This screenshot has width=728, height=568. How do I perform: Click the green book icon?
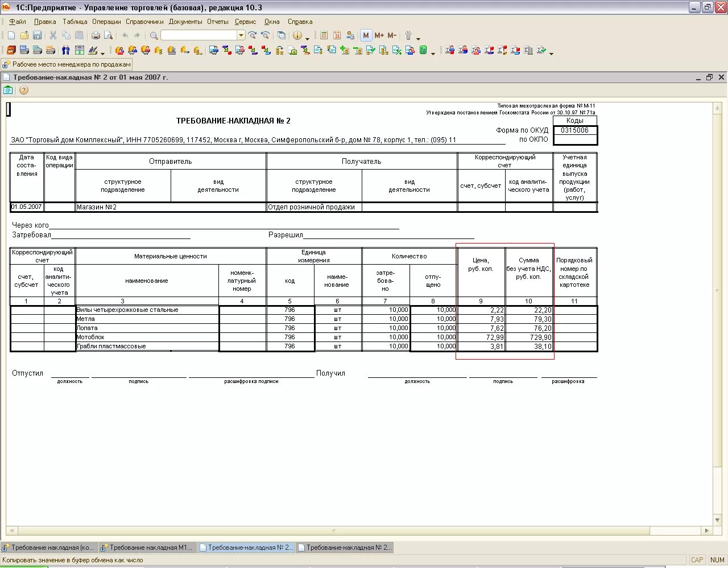(x=423, y=50)
